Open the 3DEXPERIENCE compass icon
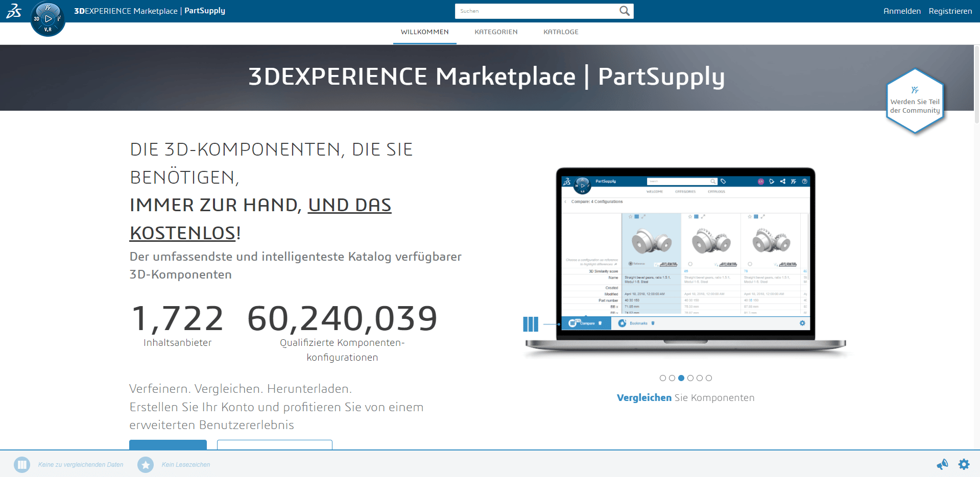 [48, 19]
